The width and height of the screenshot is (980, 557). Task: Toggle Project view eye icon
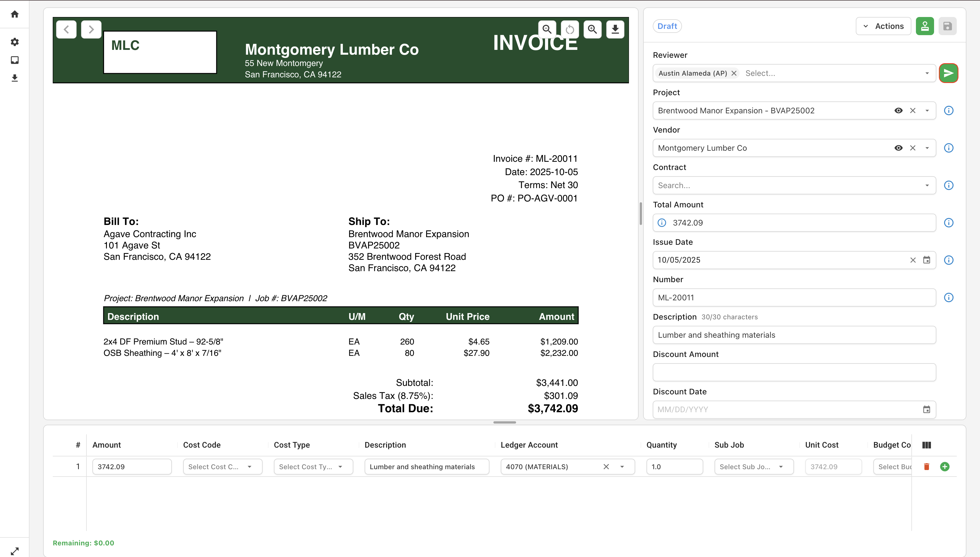click(x=898, y=110)
